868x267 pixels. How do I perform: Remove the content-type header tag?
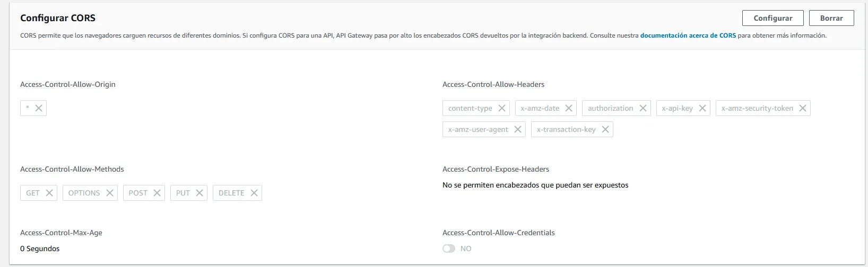tap(502, 108)
